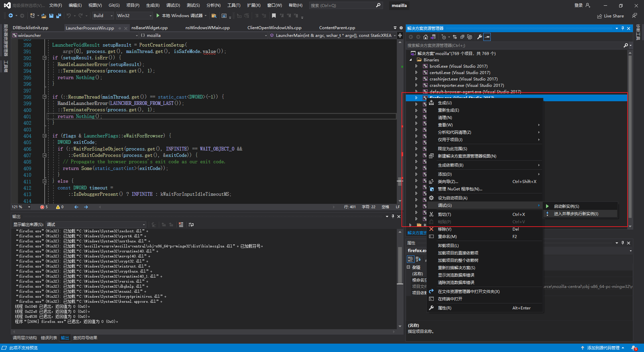Save the current file with the floppy icon

(51, 16)
